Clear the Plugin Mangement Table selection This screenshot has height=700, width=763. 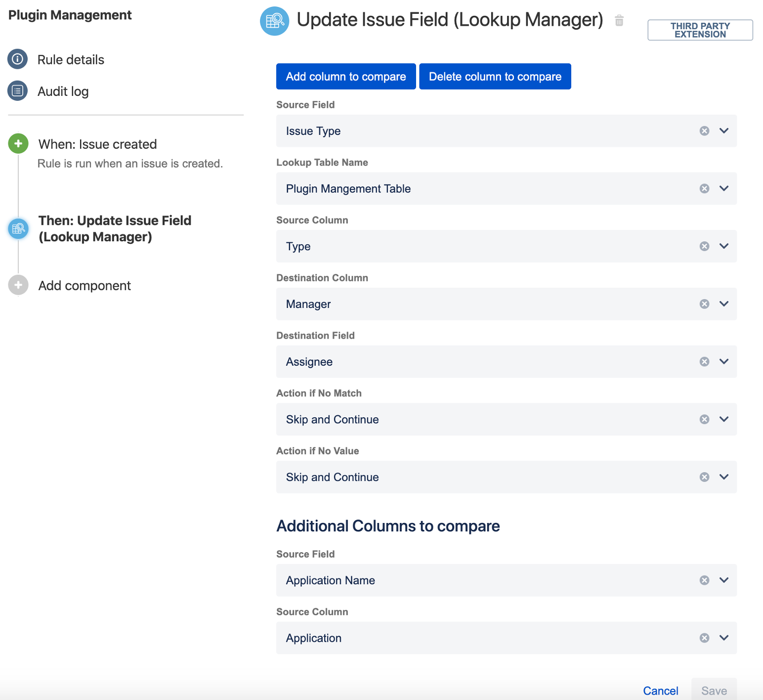tap(704, 189)
